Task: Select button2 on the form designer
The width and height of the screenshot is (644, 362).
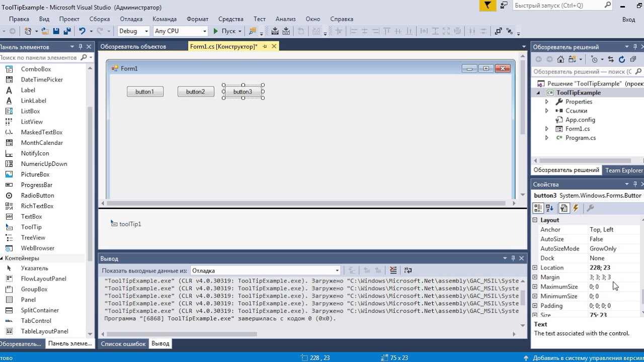Action: 196,92
